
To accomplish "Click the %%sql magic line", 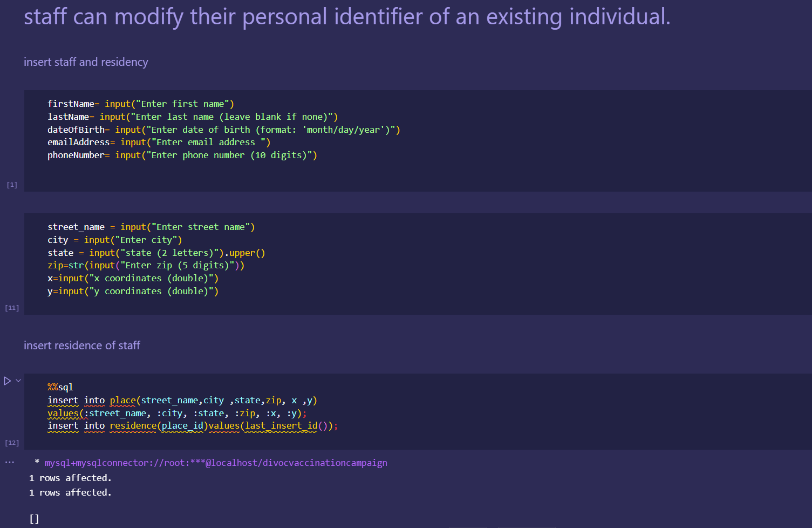I will 60,387.
